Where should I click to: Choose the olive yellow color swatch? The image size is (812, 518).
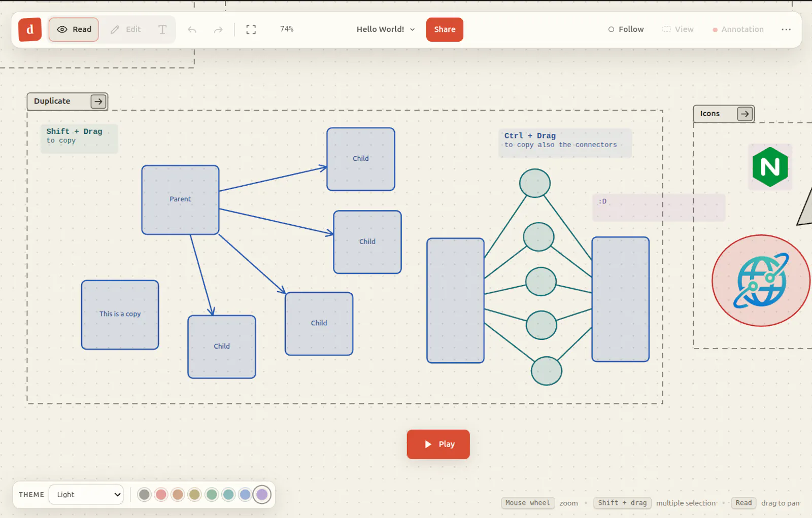[194, 495]
